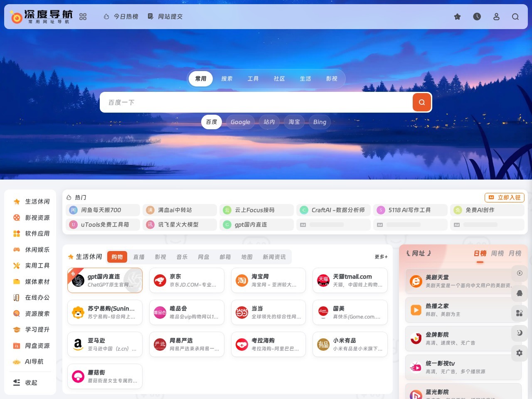Click the 立即入驻 button
Image resolution: width=532 pixels, height=399 pixels.
pos(505,197)
